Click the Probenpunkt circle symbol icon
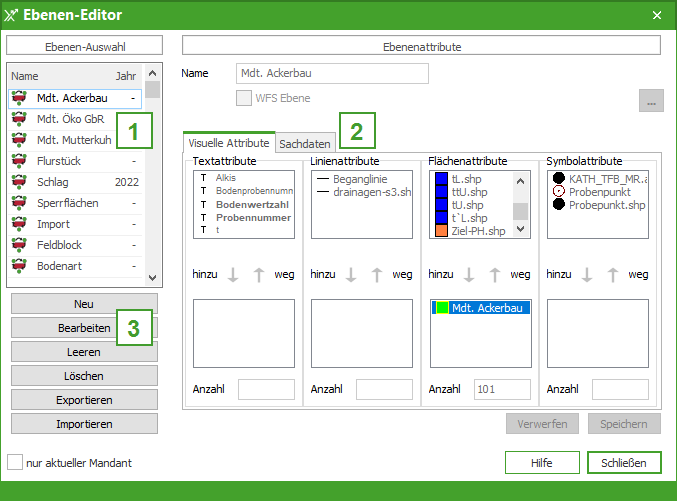The height and width of the screenshot is (501, 677). tap(558, 191)
